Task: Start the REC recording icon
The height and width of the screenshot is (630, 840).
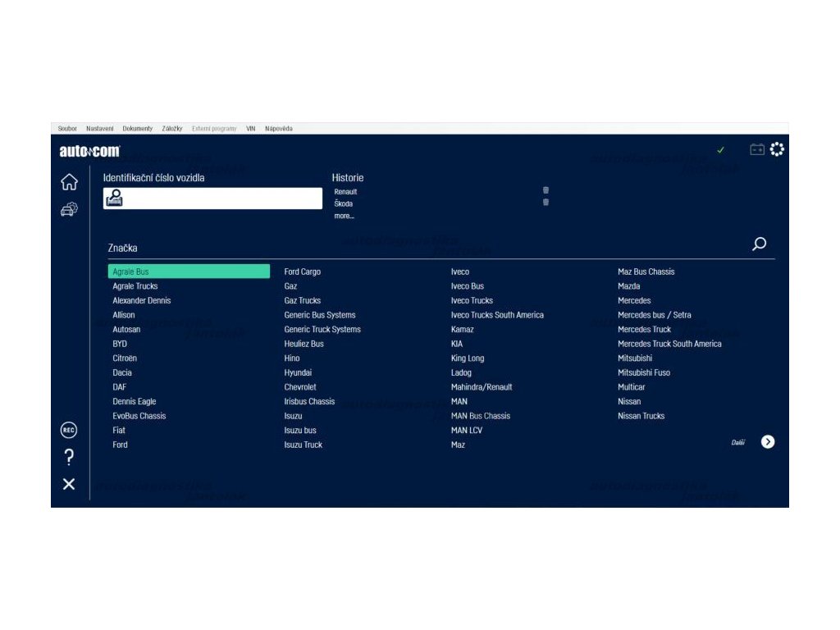Action: [x=69, y=430]
